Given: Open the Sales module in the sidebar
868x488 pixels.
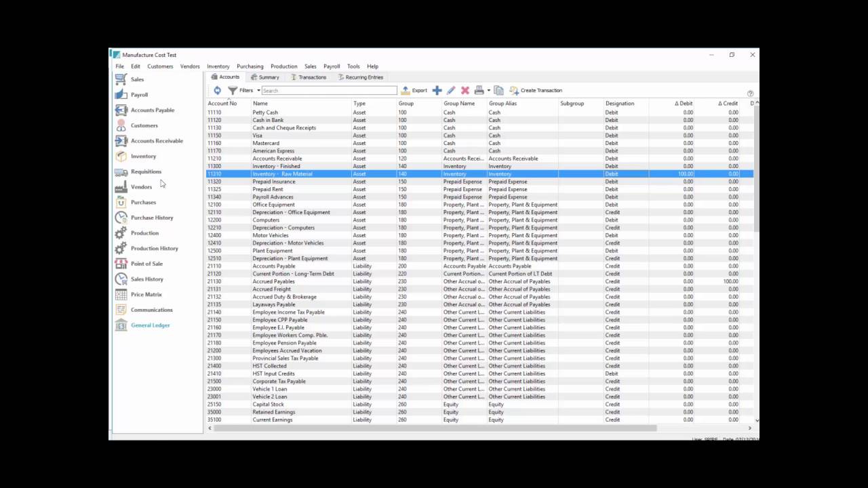Looking at the screenshot, I should 137,79.
